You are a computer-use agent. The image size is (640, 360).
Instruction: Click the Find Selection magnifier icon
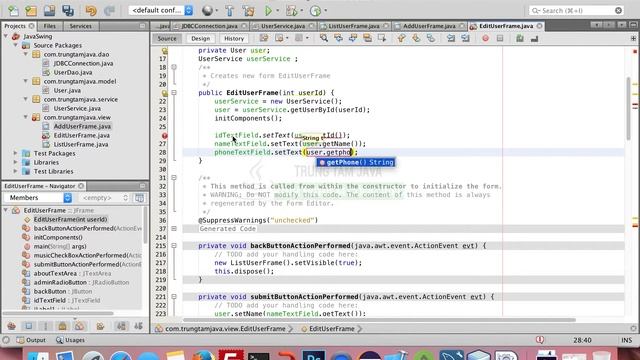click(x=324, y=38)
